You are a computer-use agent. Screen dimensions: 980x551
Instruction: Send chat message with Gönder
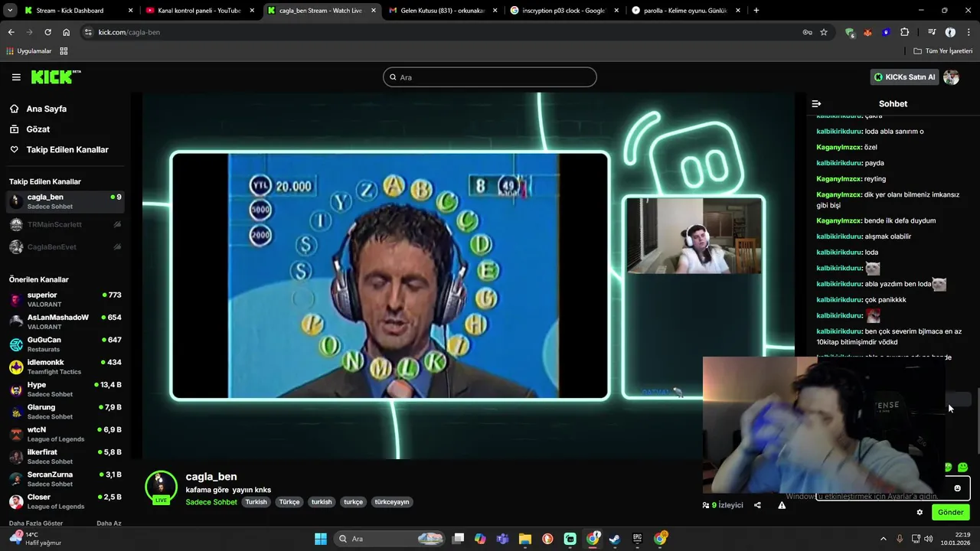point(951,513)
